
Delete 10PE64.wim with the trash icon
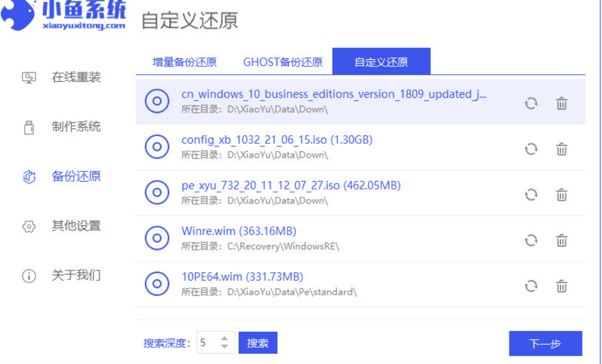(x=562, y=286)
